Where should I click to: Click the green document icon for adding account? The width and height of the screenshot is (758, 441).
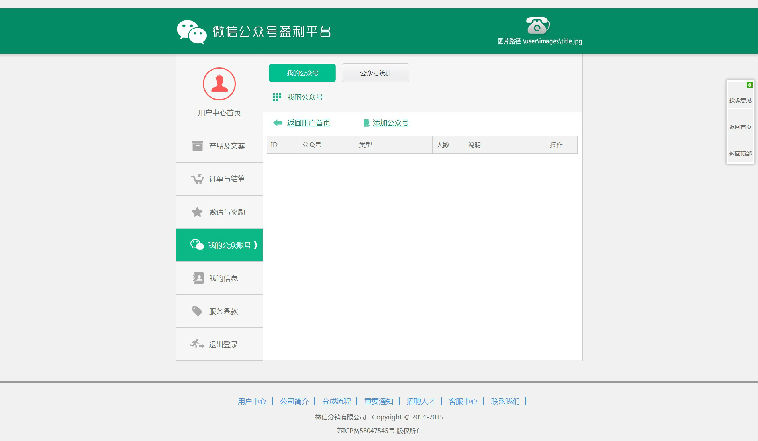pos(366,123)
